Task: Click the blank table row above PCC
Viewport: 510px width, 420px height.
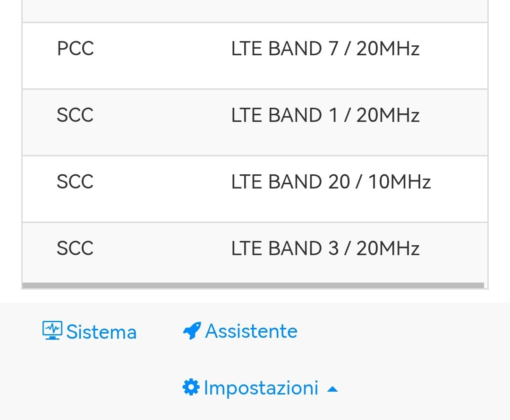Action: (255, 10)
